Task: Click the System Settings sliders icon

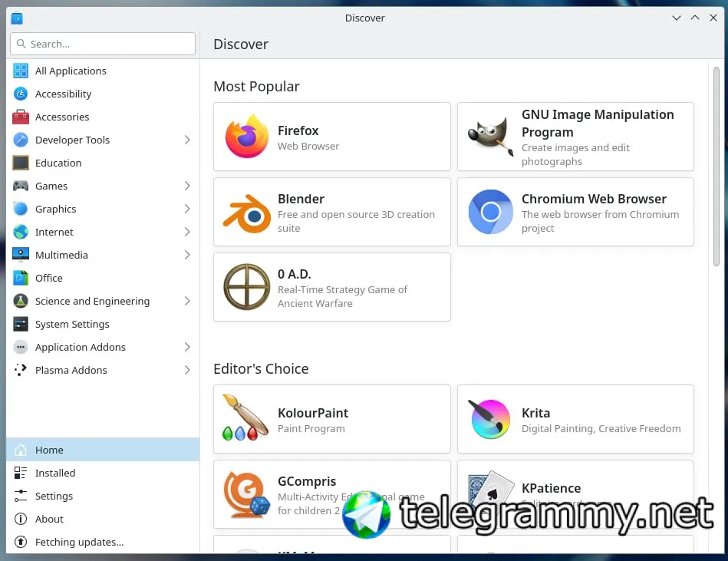Action: pos(21,324)
